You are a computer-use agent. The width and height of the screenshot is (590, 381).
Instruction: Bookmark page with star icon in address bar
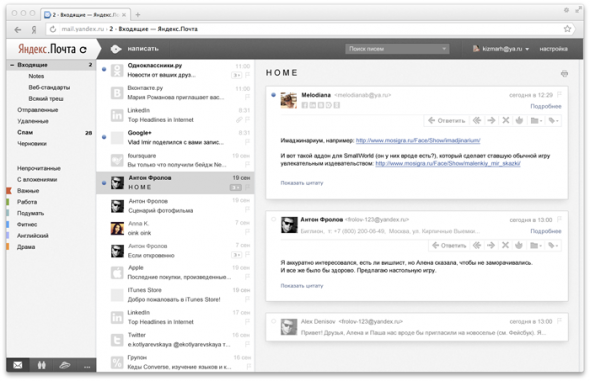point(567,29)
